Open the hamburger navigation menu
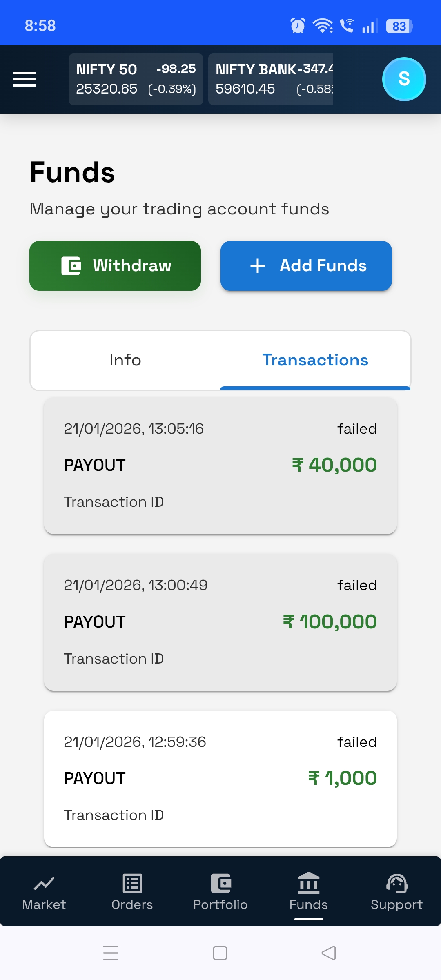 [24, 79]
